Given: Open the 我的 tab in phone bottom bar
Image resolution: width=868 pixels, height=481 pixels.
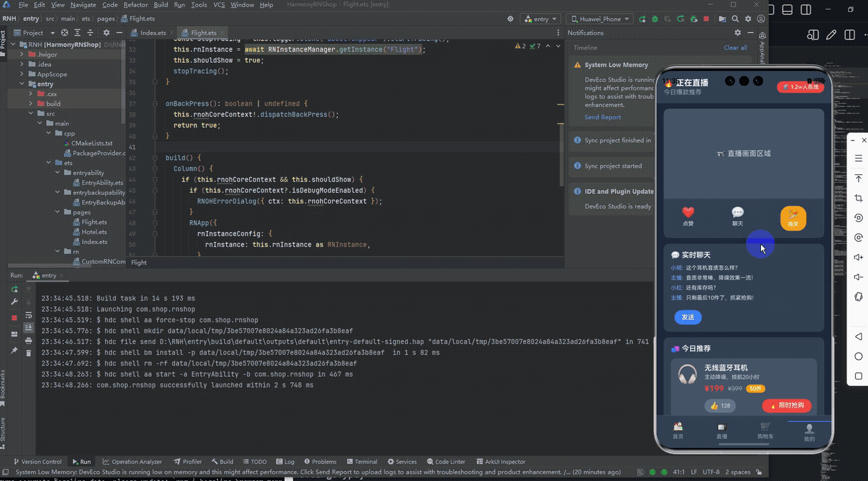Looking at the screenshot, I should coord(809,432).
